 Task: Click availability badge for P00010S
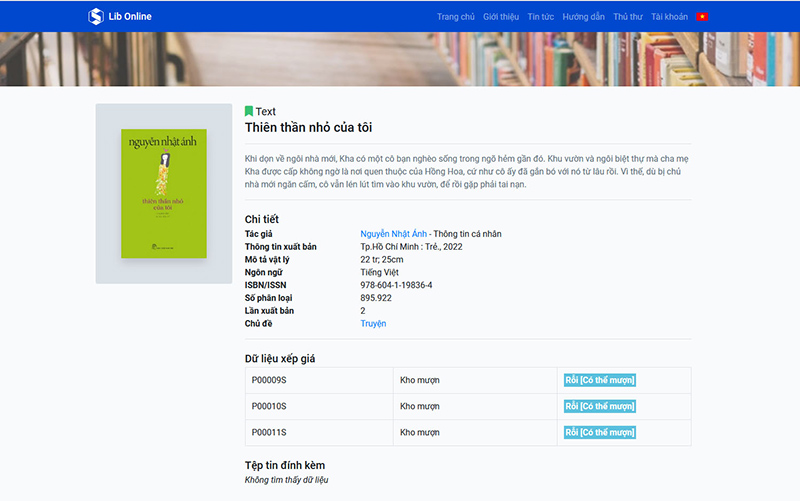[x=600, y=406]
